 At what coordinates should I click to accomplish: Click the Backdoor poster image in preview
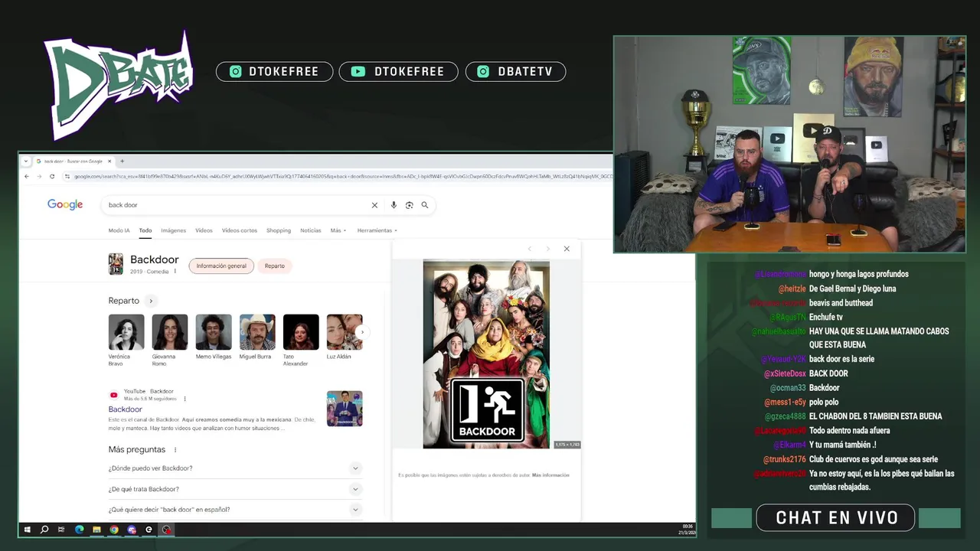pyautogui.click(x=486, y=354)
